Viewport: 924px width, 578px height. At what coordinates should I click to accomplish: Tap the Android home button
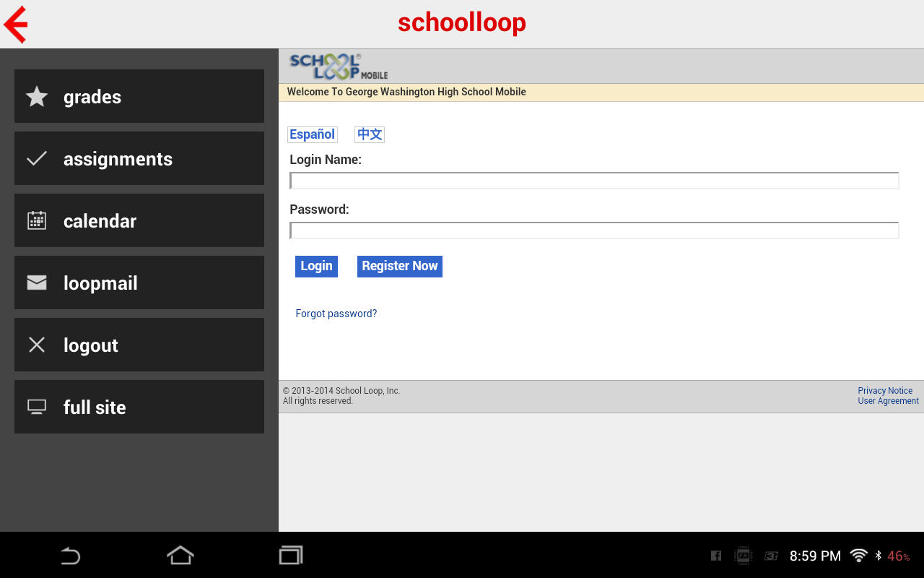pyautogui.click(x=180, y=555)
